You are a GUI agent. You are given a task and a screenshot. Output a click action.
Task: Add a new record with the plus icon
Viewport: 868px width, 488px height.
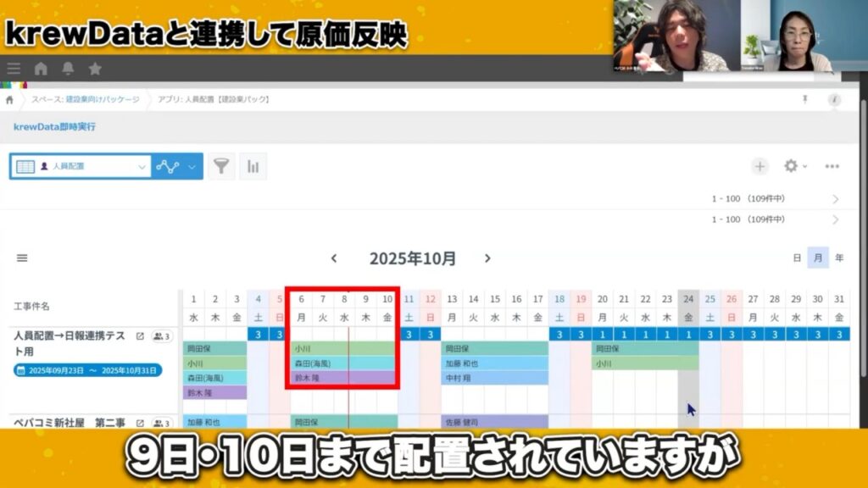(x=759, y=166)
